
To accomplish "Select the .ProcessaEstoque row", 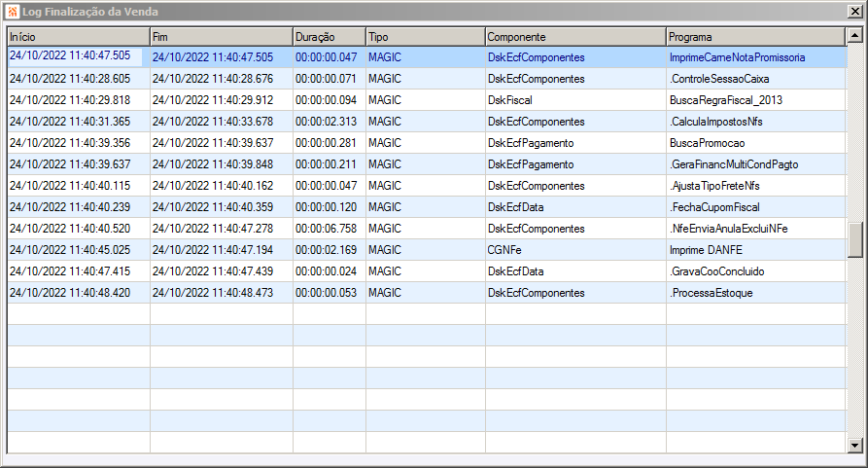I will tap(427, 293).
